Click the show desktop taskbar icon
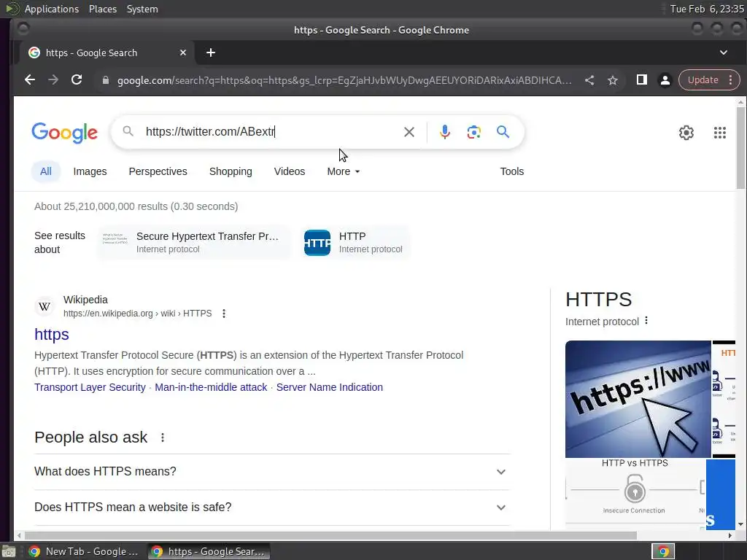The width and height of the screenshot is (747, 560). [x=9, y=551]
